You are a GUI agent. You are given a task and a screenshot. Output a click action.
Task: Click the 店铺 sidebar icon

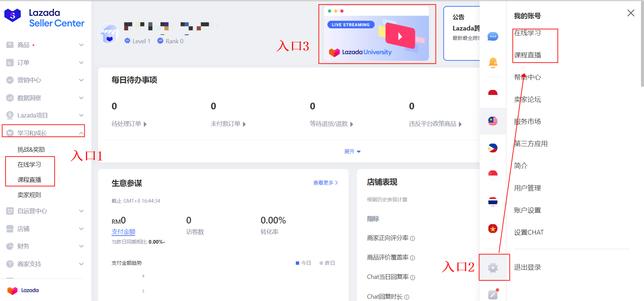(x=10, y=229)
